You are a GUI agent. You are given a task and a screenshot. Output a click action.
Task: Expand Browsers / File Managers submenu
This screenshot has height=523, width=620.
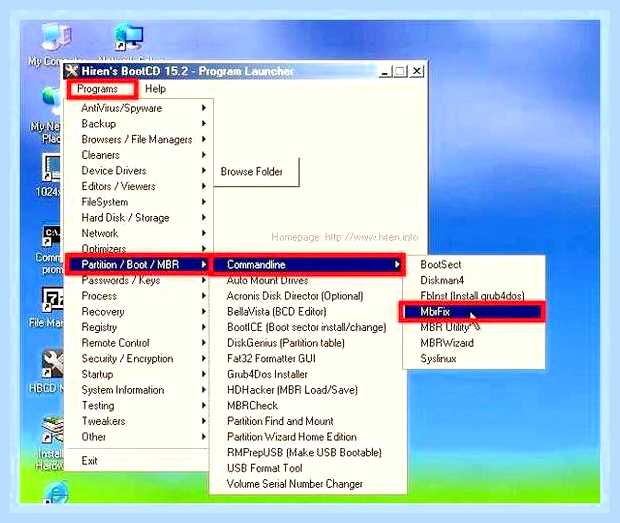pyautogui.click(x=138, y=139)
